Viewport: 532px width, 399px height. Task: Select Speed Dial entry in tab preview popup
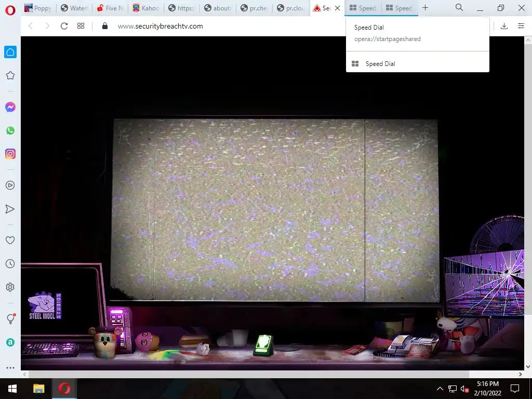click(x=417, y=64)
